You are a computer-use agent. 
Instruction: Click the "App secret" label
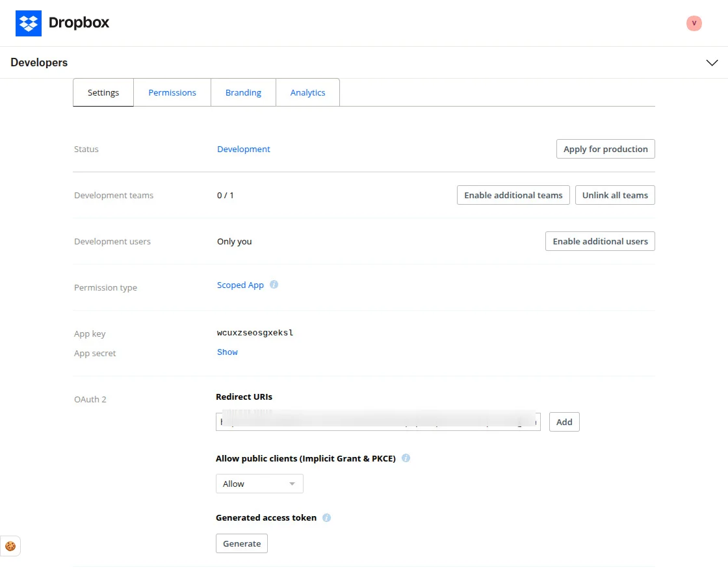coord(95,354)
